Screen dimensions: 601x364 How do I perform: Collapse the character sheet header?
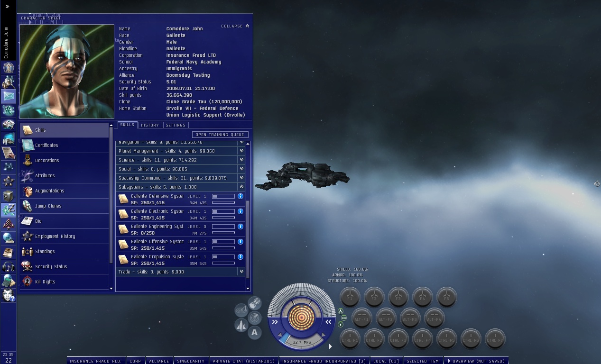tap(235, 26)
